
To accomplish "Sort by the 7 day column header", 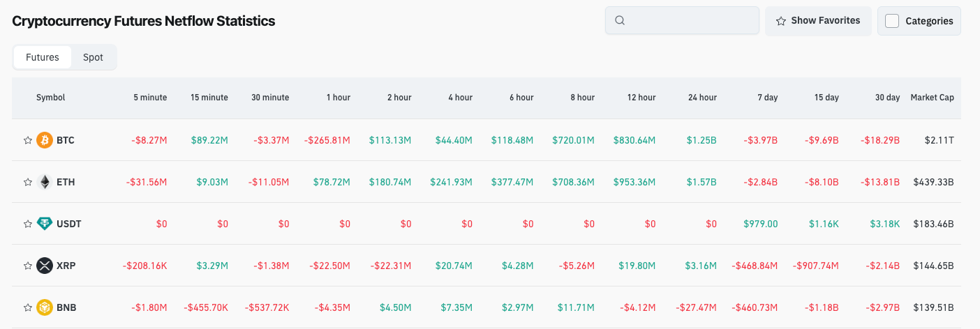I will (767, 98).
